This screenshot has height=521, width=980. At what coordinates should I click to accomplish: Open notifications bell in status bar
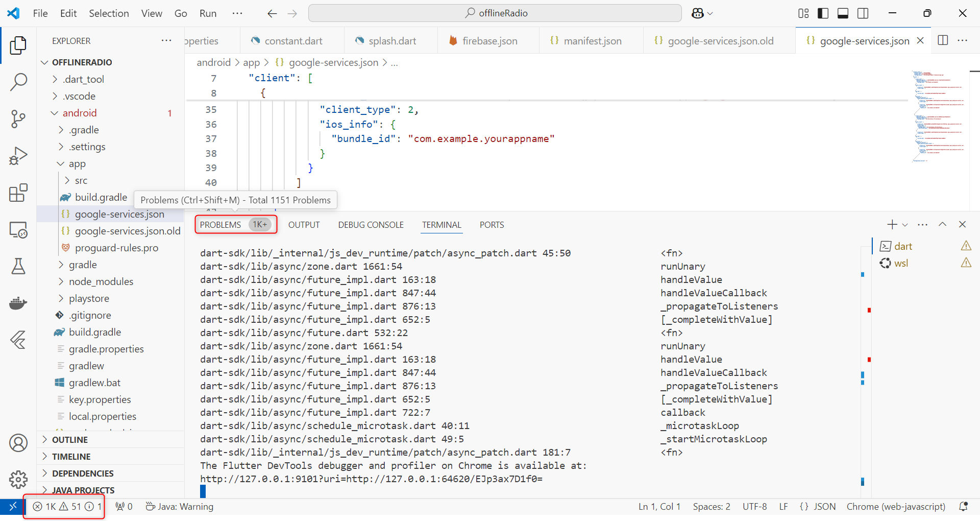(x=964, y=506)
